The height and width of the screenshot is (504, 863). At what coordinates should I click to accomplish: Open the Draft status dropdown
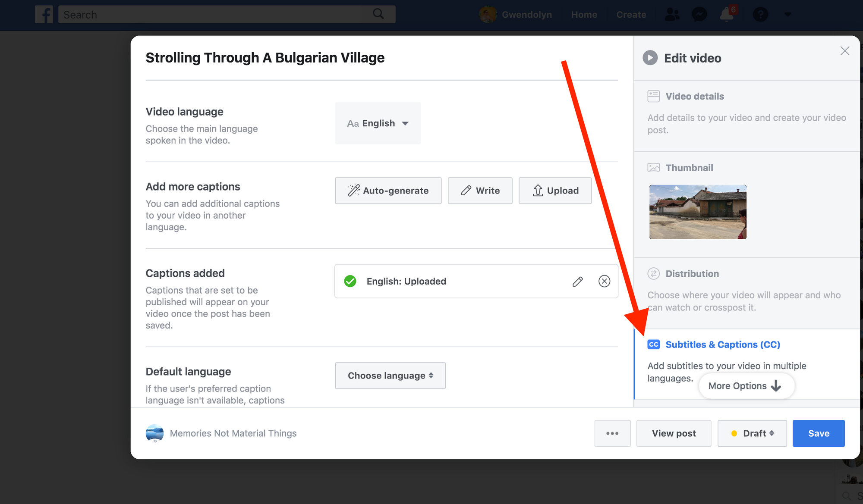752,433
